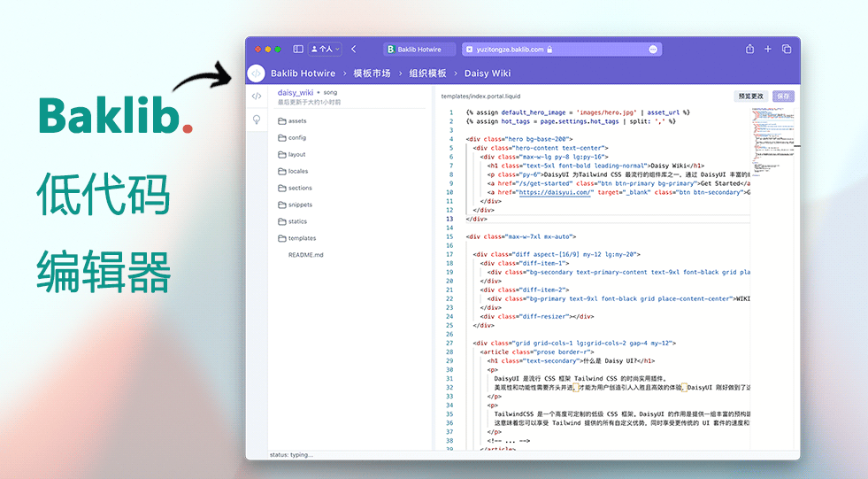Open the 个人 profile dropdown
Viewport: 868px width, 479px height.
[x=325, y=50]
